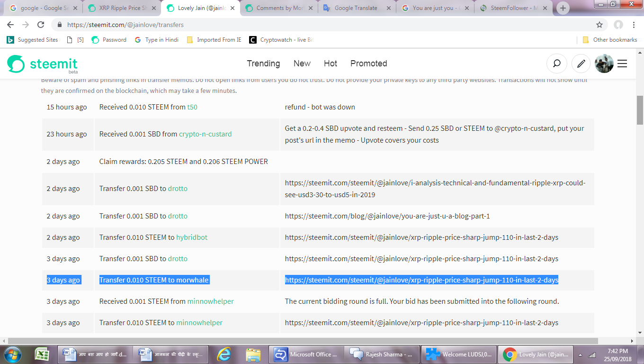644x364 pixels.
Task: Open the Promoted posts section
Action: coord(369,64)
